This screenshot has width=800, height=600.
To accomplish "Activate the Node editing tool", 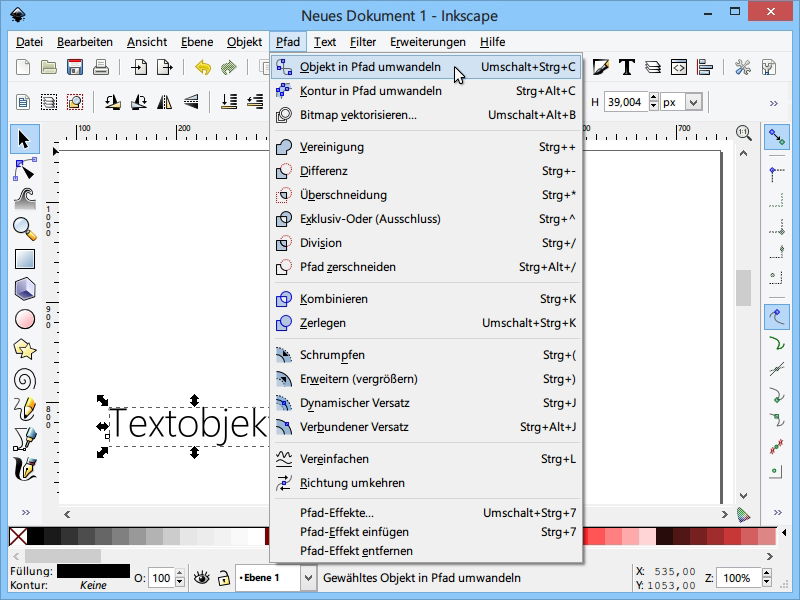I will [24, 169].
